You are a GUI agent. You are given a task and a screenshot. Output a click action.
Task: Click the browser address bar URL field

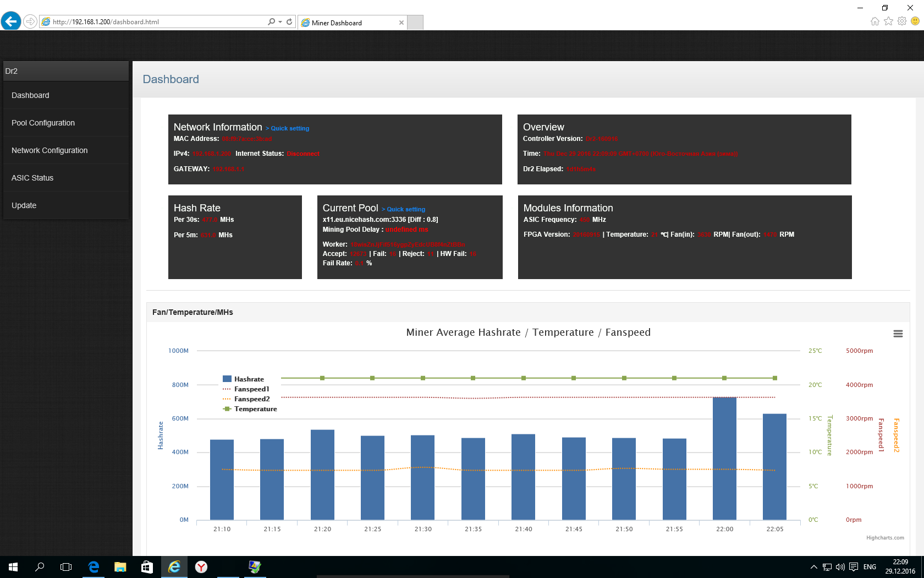(x=154, y=22)
